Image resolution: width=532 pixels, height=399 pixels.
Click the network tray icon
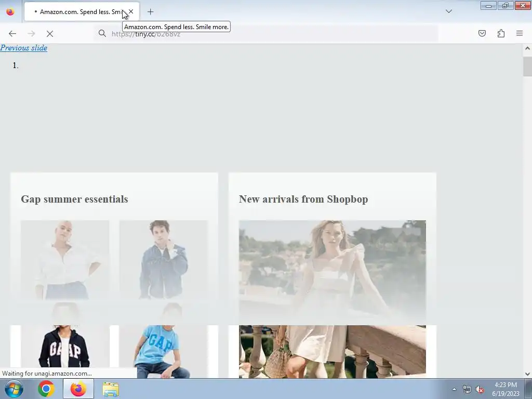467,390
